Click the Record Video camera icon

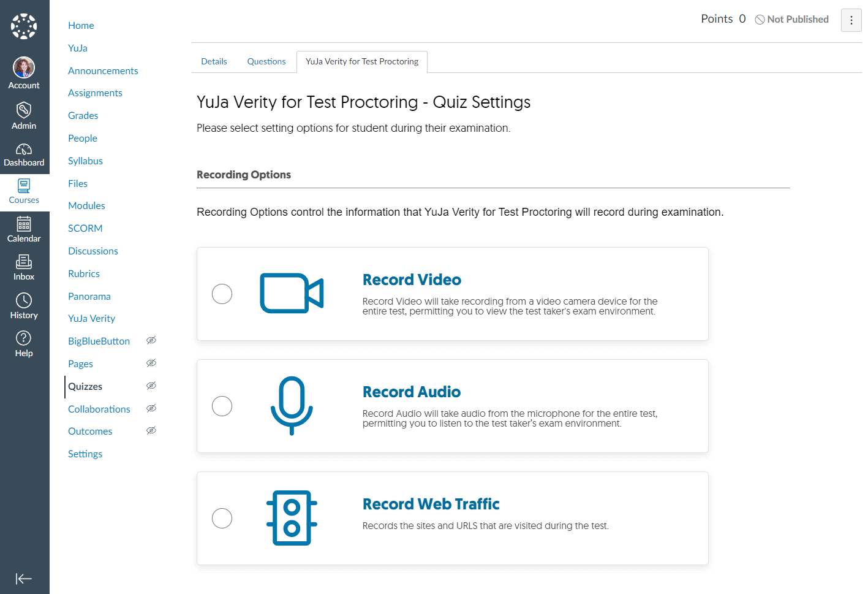292,293
